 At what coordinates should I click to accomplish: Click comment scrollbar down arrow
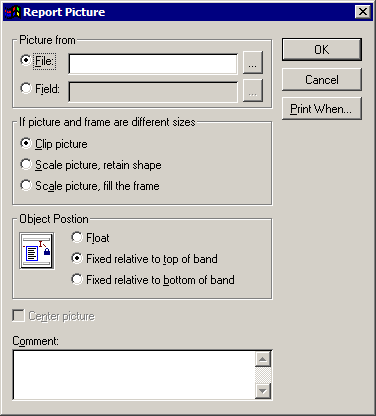coord(263,391)
